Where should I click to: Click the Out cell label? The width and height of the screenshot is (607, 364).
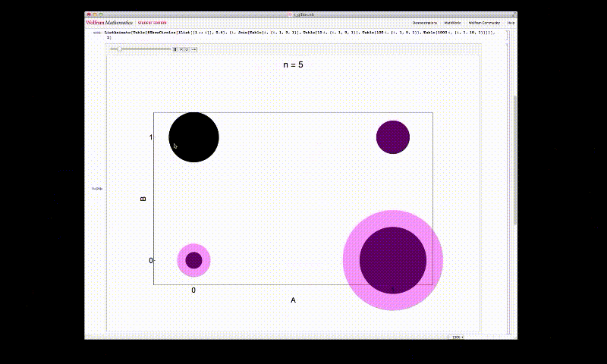click(x=97, y=188)
